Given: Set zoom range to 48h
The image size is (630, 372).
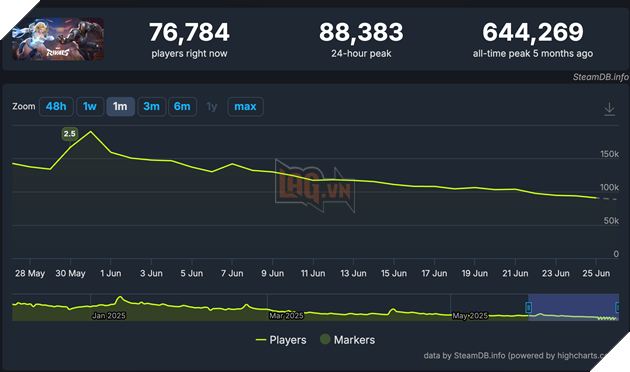Looking at the screenshot, I should [x=56, y=106].
